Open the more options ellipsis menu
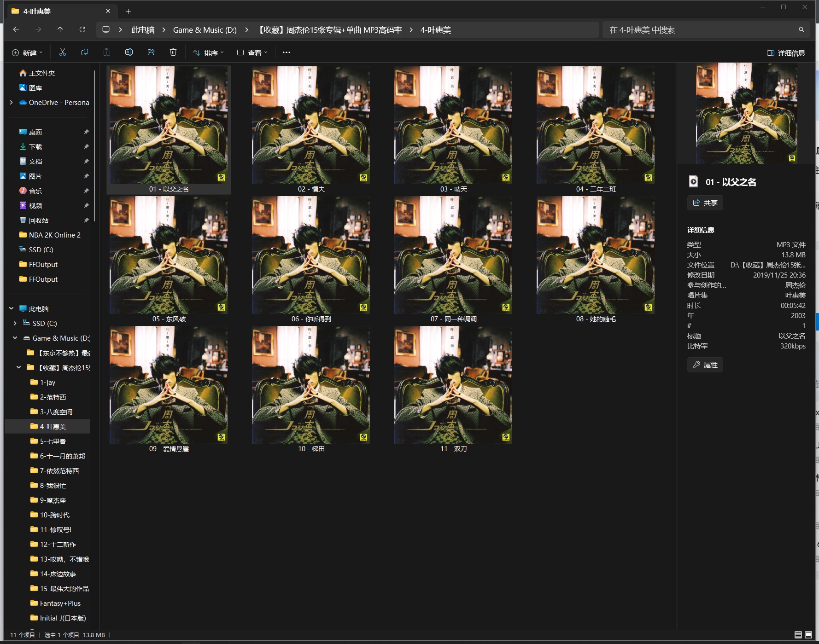The width and height of the screenshot is (819, 644). [287, 52]
